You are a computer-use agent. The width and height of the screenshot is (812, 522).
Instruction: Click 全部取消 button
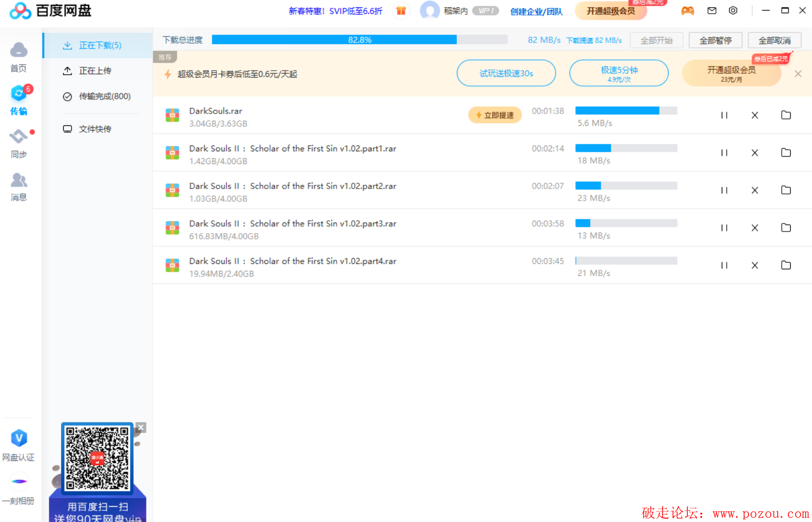[x=774, y=40]
